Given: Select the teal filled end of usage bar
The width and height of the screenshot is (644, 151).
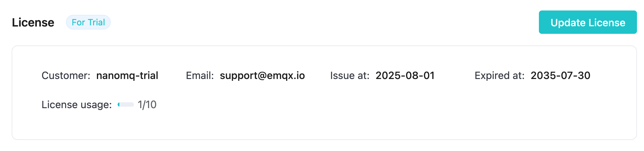Looking at the screenshot, I should click(119, 104).
